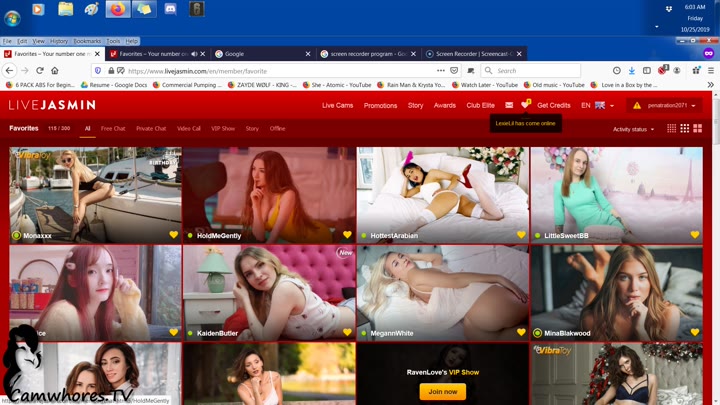720x405 pixels.
Task: Select the VIP Show filter tab
Action: [x=223, y=129]
